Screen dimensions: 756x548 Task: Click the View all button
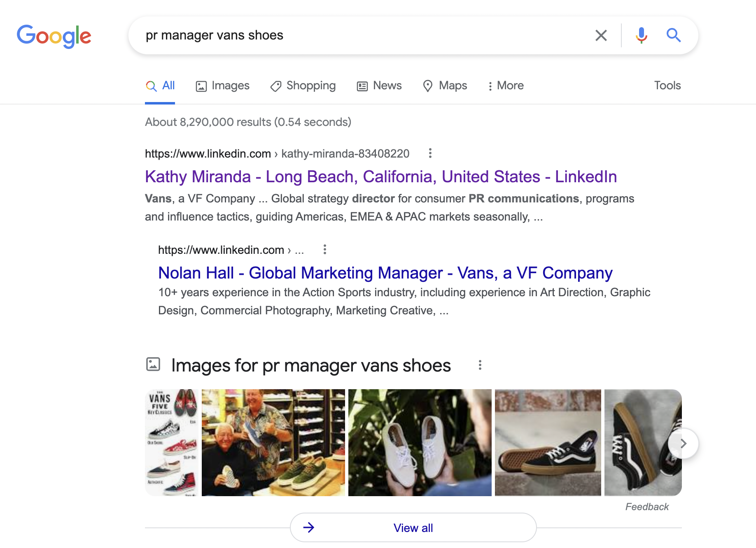point(413,527)
